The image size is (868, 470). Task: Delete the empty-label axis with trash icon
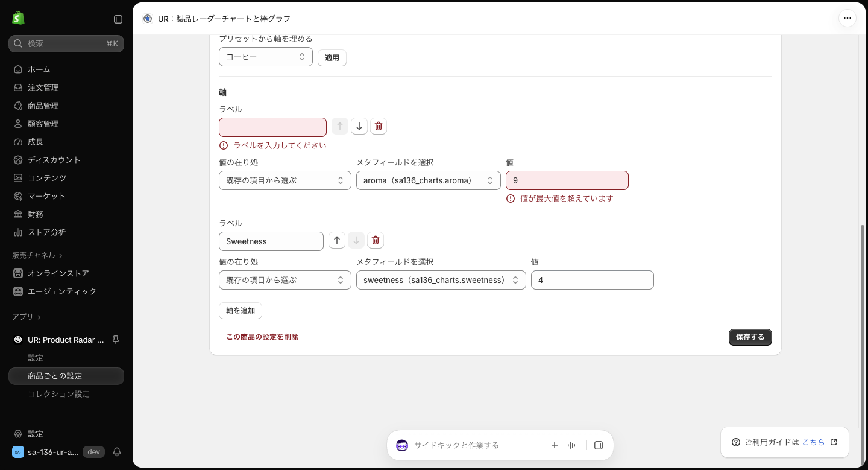[x=379, y=126]
